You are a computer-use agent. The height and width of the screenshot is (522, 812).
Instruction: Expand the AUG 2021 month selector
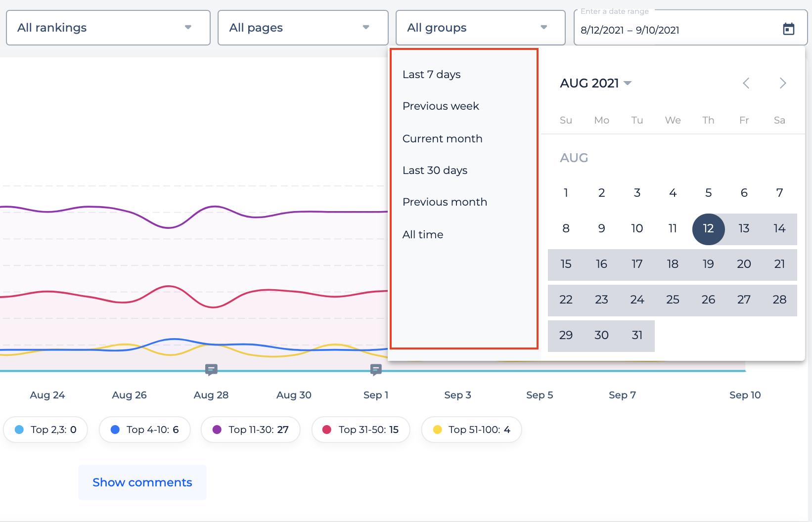596,83
